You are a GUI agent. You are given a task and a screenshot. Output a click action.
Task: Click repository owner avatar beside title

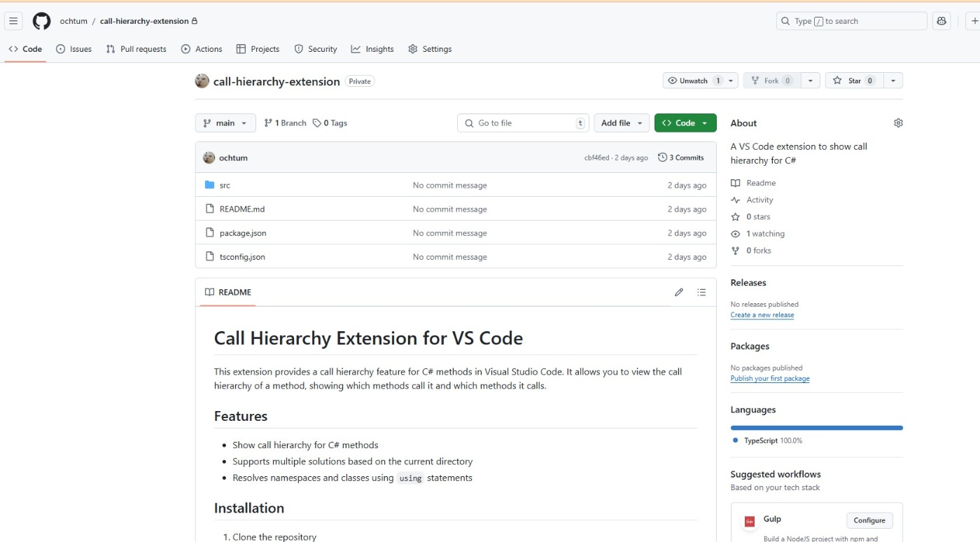click(202, 81)
